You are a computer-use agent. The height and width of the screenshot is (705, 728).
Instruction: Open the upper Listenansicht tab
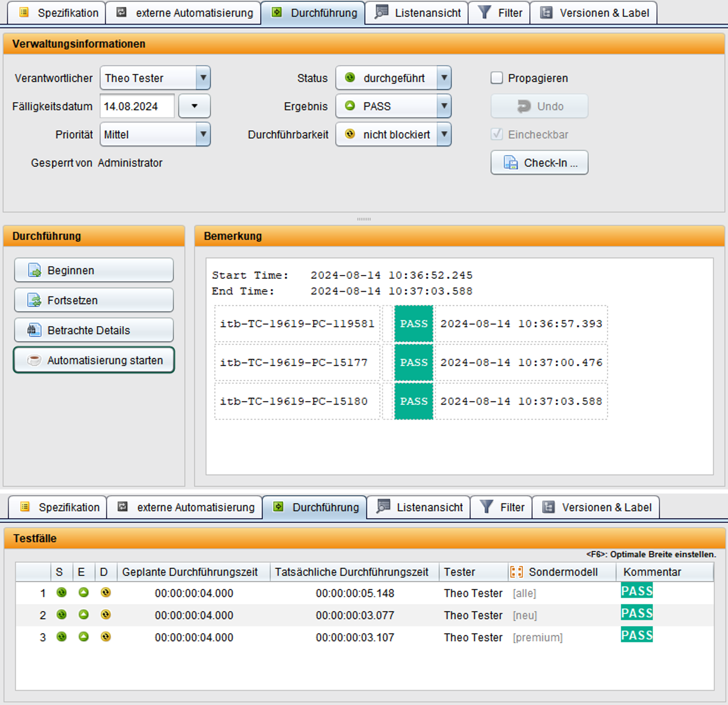[x=416, y=13]
